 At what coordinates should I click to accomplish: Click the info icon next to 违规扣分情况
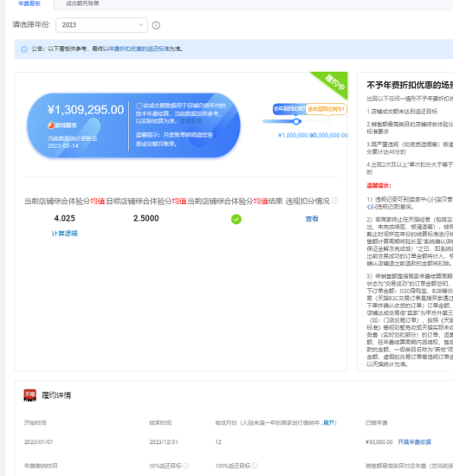pos(335,201)
